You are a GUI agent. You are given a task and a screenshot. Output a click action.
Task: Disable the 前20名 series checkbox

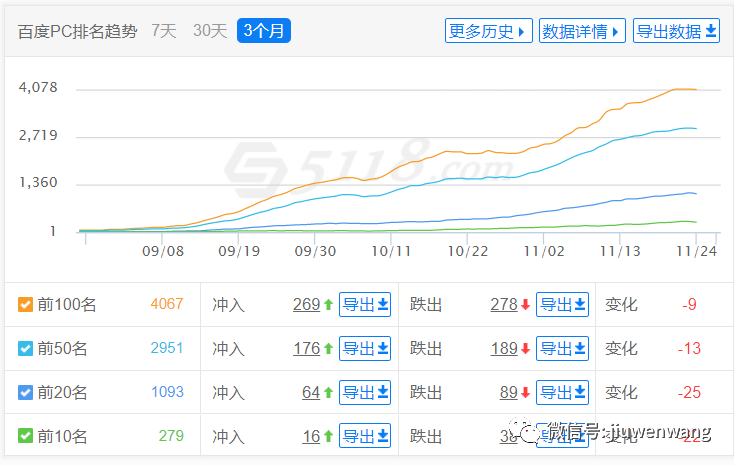(x=26, y=393)
